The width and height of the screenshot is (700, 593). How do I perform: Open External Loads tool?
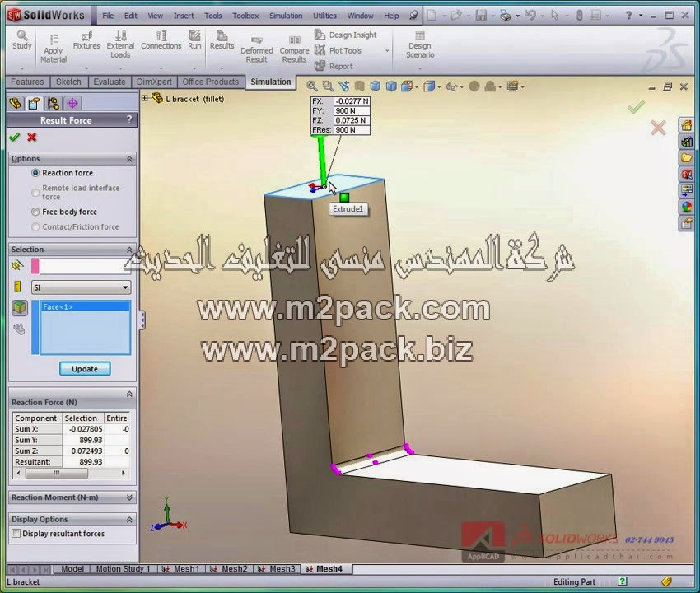point(120,44)
